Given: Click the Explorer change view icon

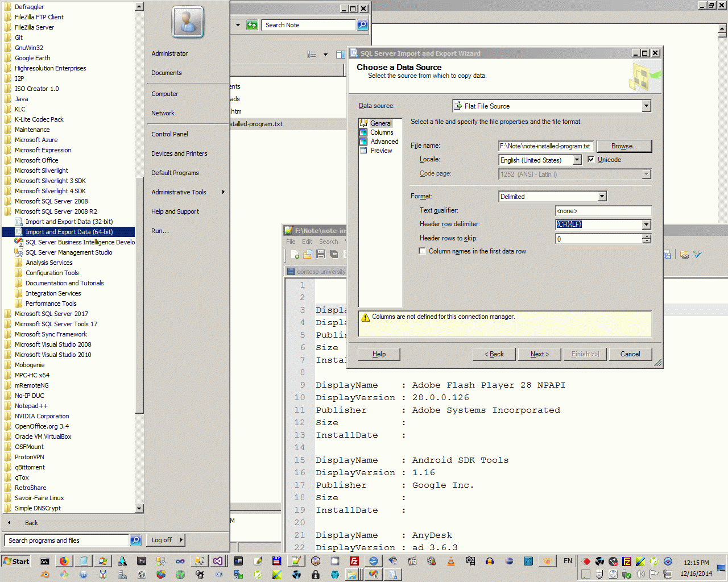Looking at the screenshot, I should pos(312,55).
